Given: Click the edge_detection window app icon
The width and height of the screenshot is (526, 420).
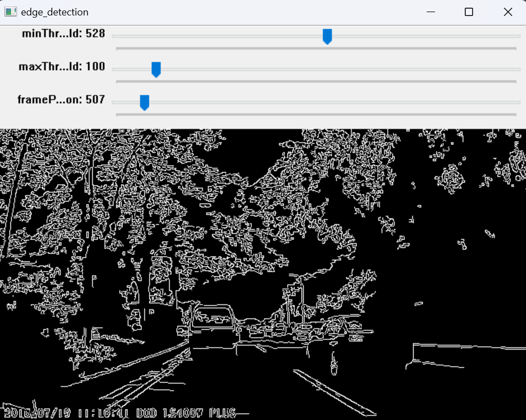Looking at the screenshot, I should coord(10,12).
